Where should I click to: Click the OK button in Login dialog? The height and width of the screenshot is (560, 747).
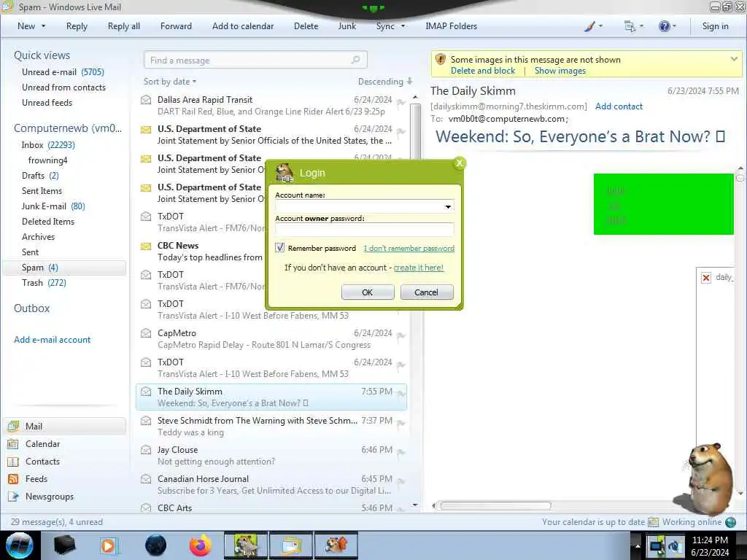coord(368,292)
